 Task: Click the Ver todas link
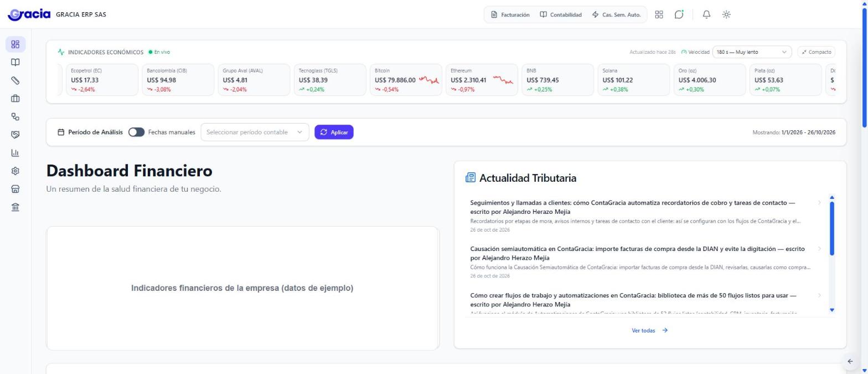pyautogui.click(x=650, y=330)
